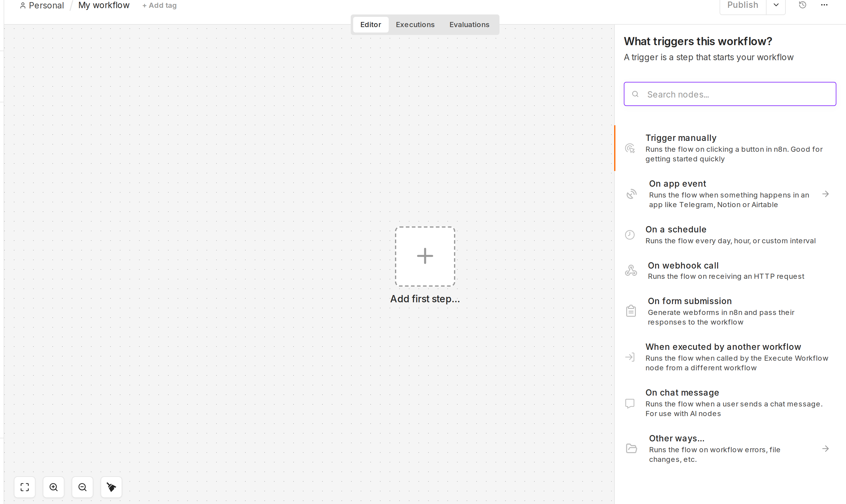Select the Trigger manually option

coord(730,148)
